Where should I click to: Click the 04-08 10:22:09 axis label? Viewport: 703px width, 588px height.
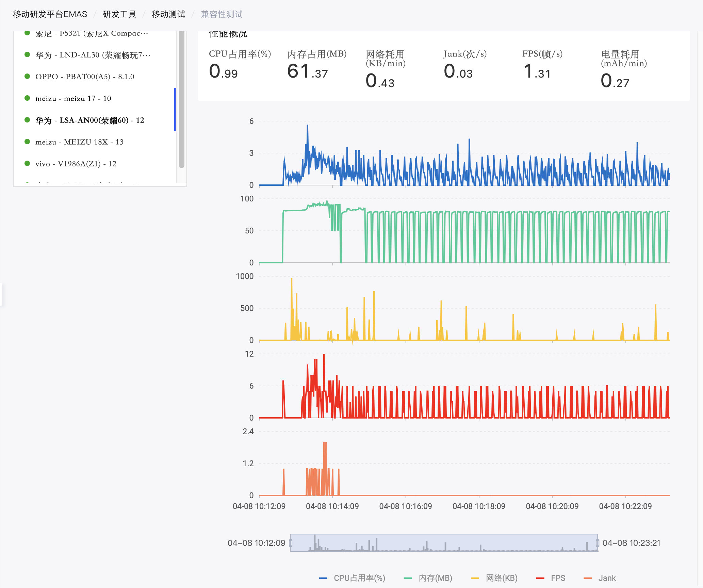(x=625, y=506)
